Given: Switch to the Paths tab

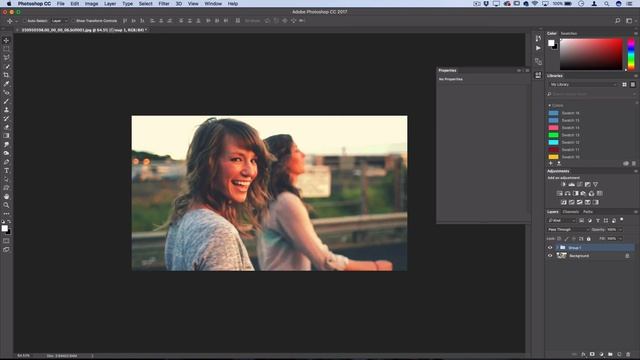Looking at the screenshot, I should point(588,212).
